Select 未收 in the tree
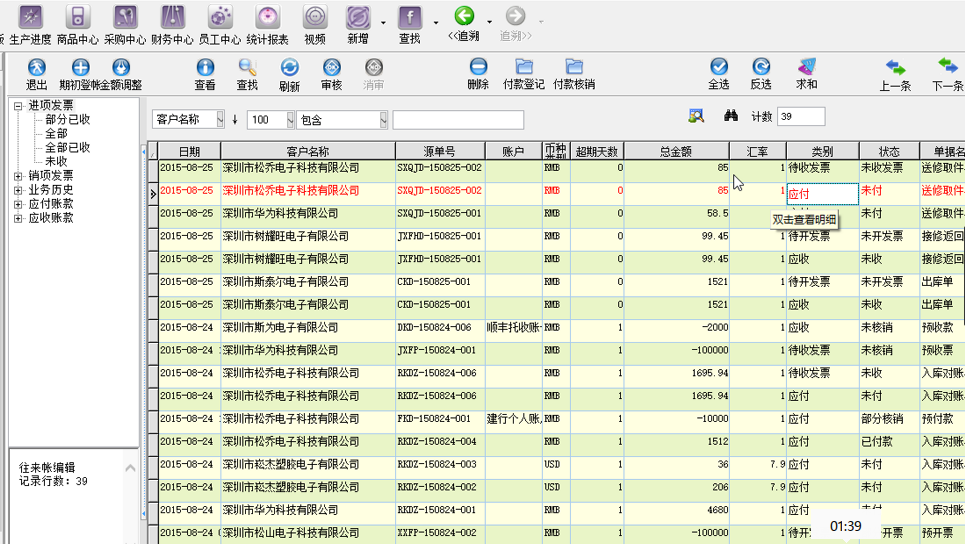The width and height of the screenshot is (965, 544). 56,161
